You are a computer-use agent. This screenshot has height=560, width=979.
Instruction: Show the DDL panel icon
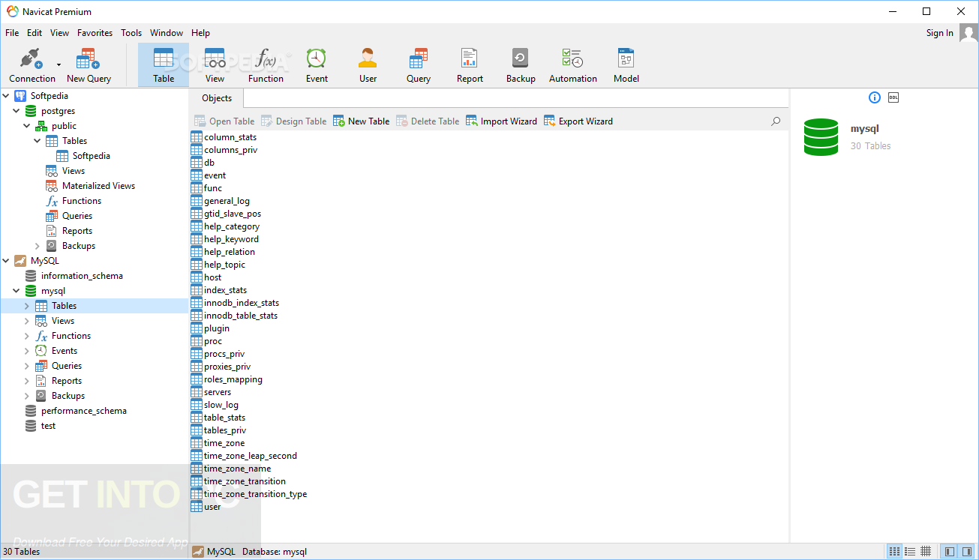pyautogui.click(x=893, y=97)
